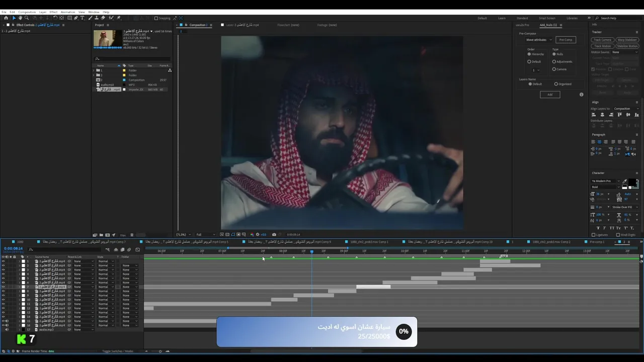
Task: Hide layer 1 with eye toggle
Action: click(x=3, y=261)
